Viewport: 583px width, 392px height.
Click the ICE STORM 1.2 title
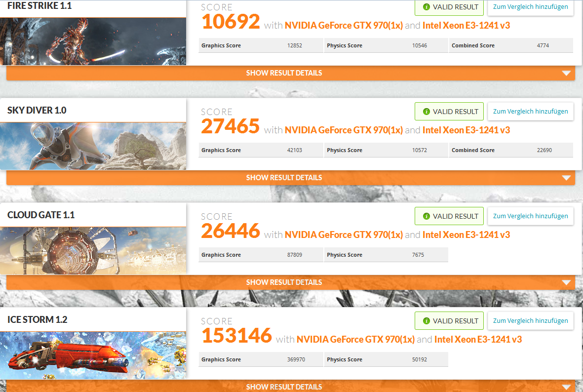(37, 319)
